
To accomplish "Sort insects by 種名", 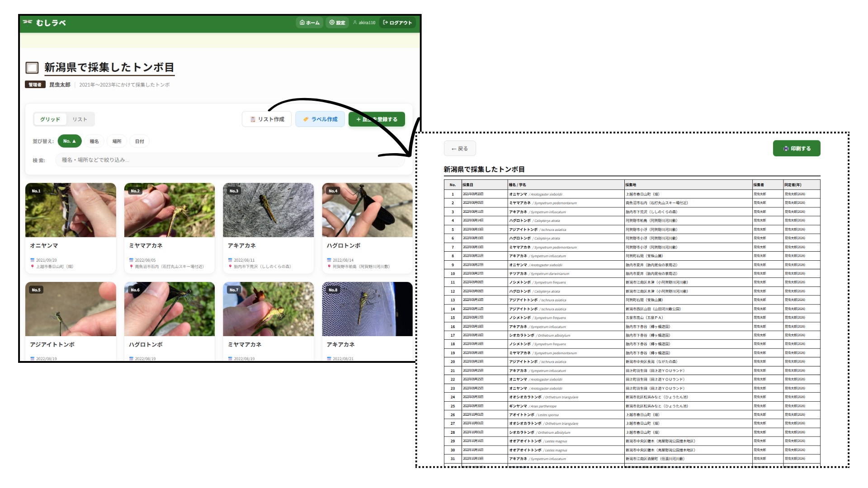I will click(94, 141).
